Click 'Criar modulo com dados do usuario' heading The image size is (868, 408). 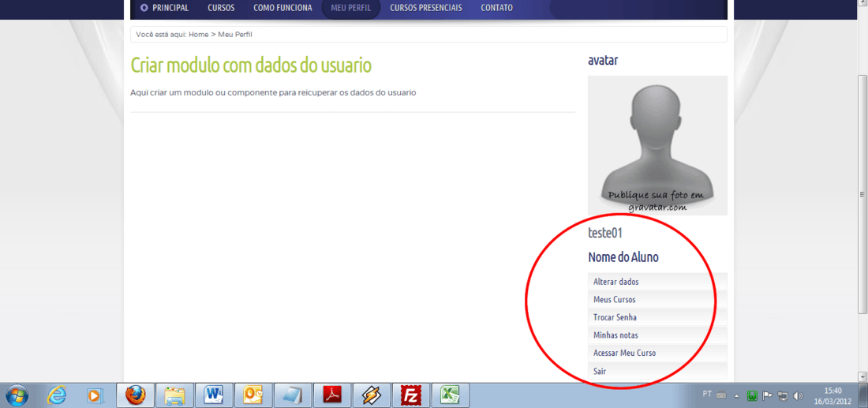coord(251,66)
